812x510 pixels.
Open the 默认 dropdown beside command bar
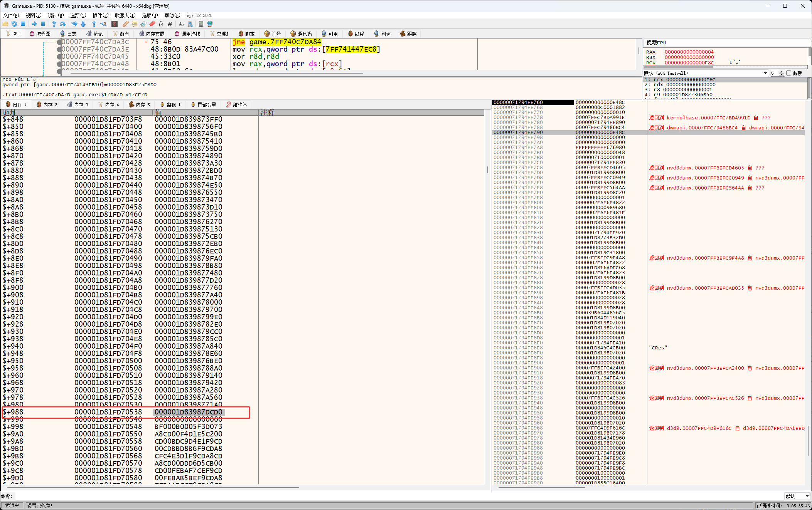797,496
